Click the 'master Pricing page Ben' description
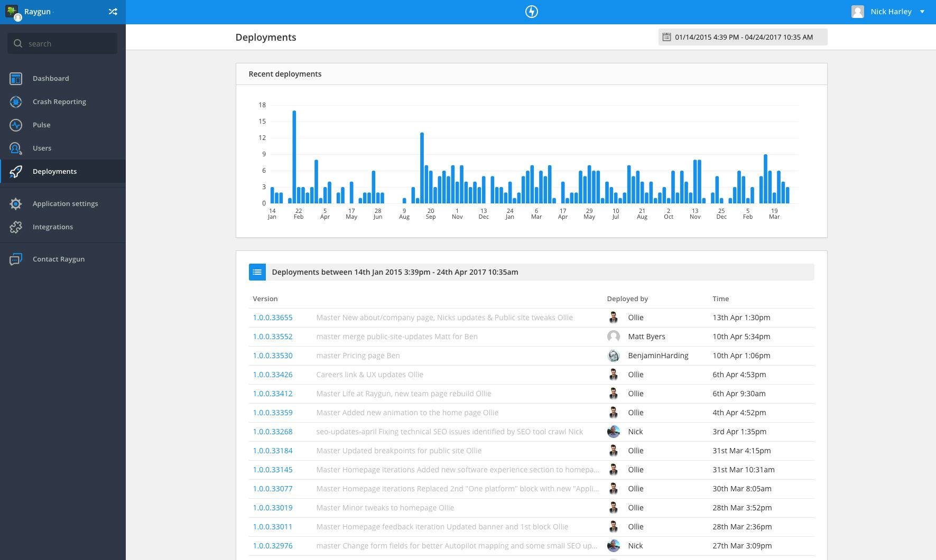 coord(358,356)
